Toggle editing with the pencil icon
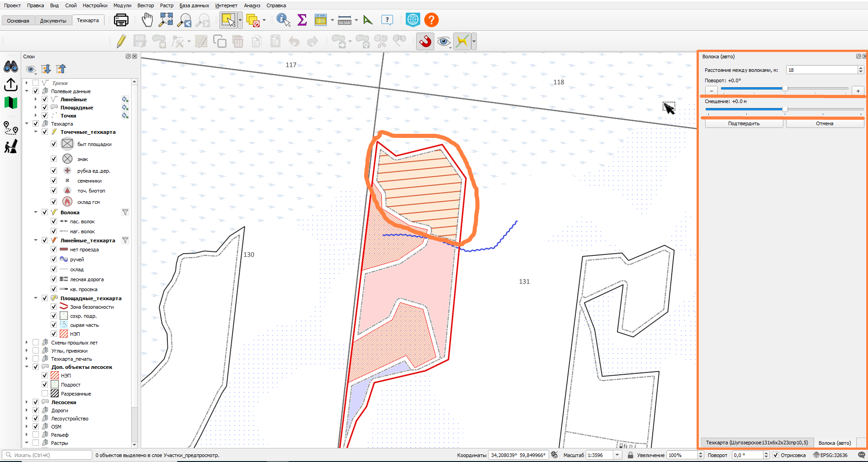The image size is (868, 462). (x=121, y=42)
